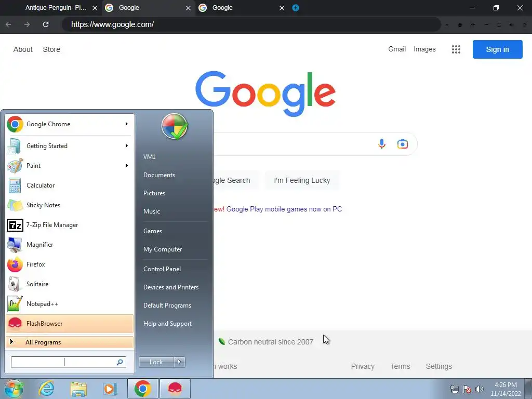532x399 pixels.
Task: Click the Sign in button
Action: [497, 49]
